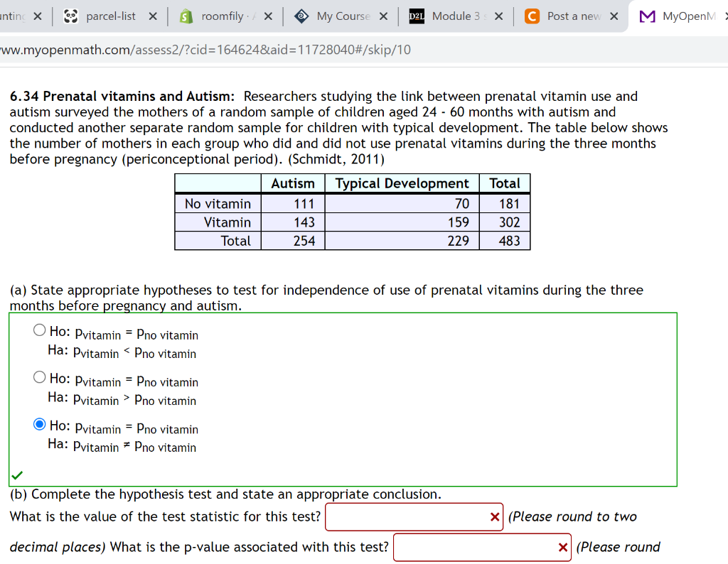Click the Shopify icon on the roomfily tab
Screen dimensions: 728x564
[x=186, y=15]
